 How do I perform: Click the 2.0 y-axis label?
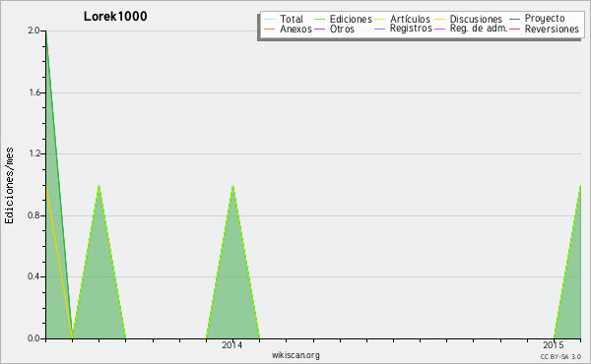point(33,30)
